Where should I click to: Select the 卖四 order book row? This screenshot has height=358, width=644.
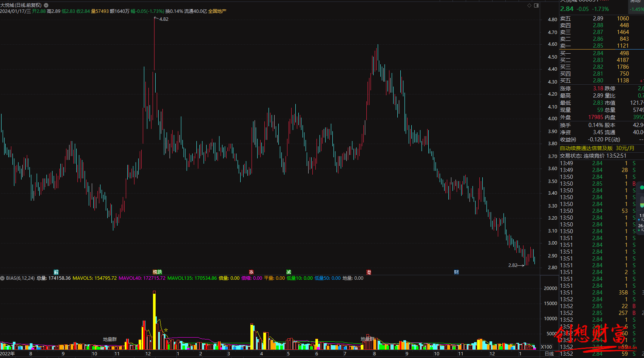[601, 25]
